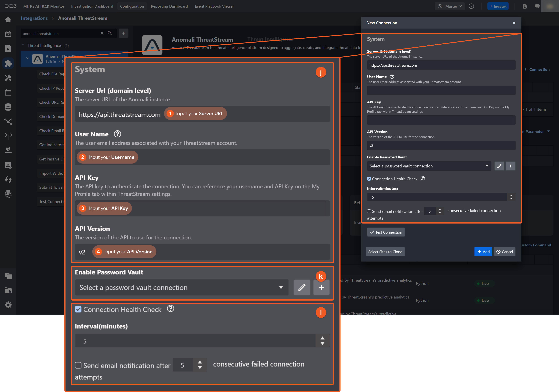
Task: Click User Name help question mark icon
Action: click(392, 77)
